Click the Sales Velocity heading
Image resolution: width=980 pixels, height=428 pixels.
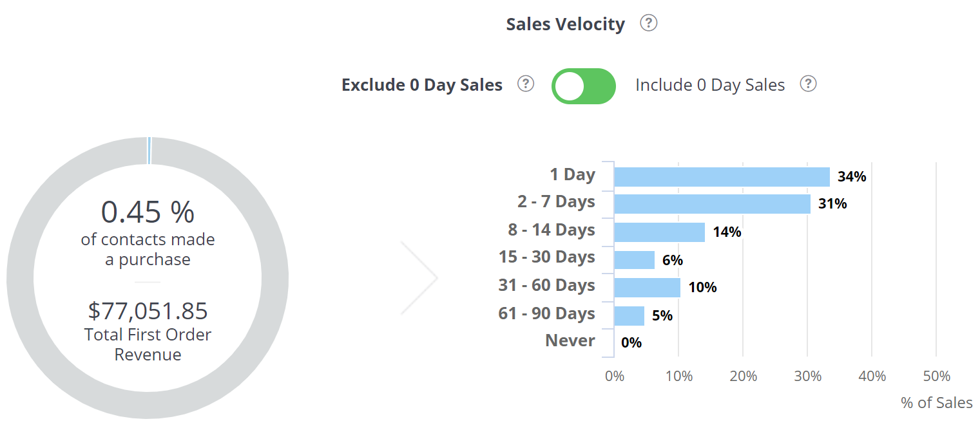(565, 24)
